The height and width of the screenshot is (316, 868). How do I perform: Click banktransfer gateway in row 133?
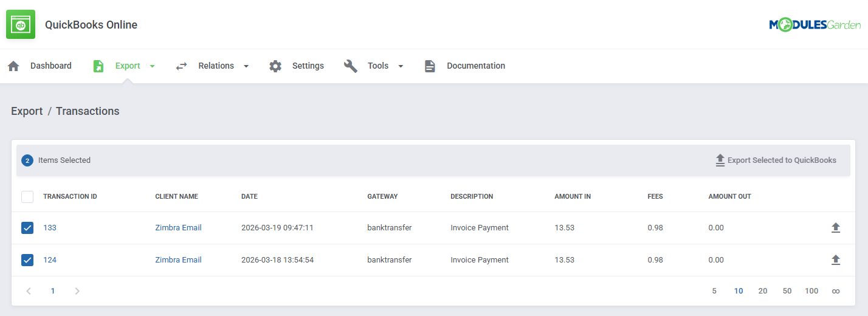[389, 228]
